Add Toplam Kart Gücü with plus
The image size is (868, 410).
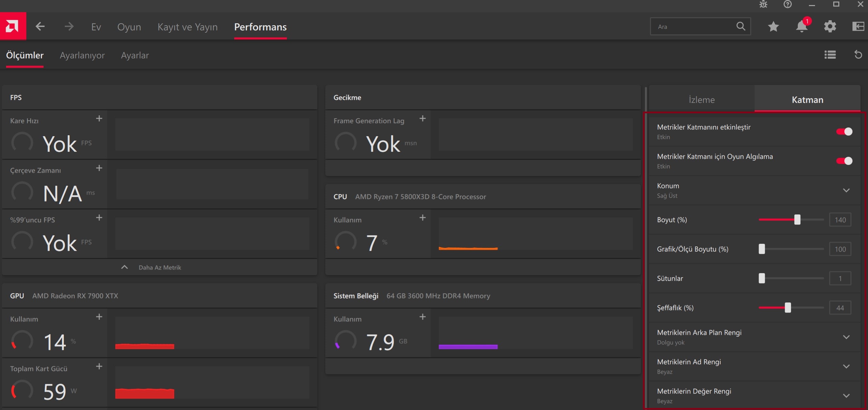tap(99, 366)
